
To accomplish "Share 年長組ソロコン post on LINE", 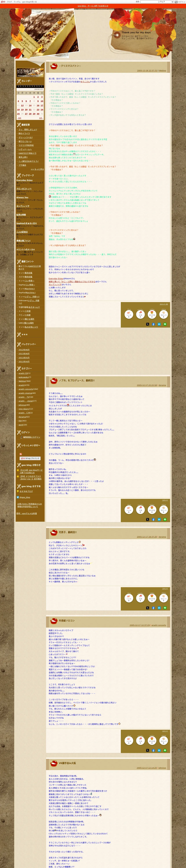I will click(165, 750).
